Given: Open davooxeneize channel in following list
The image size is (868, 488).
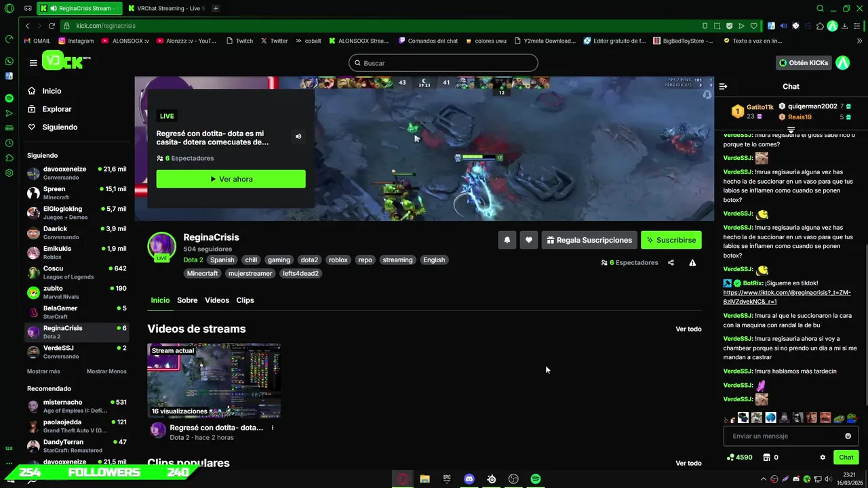Looking at the screenshot, I should (77, 173).
